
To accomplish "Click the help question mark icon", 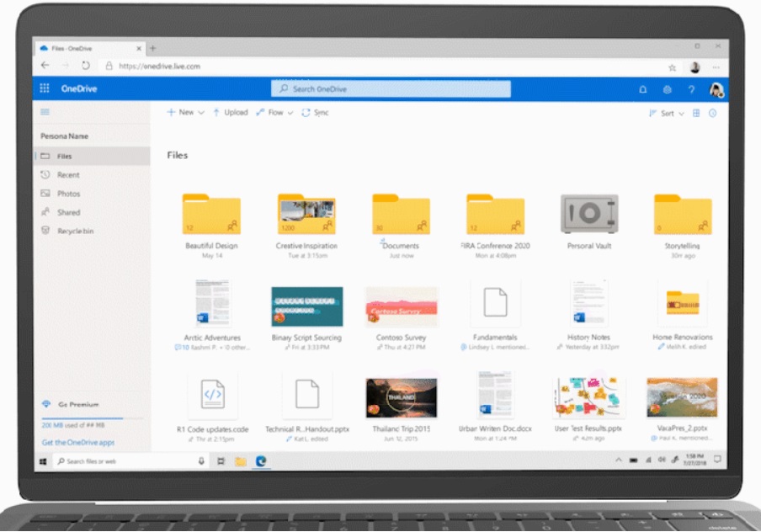I will click(x=691, y=89).
